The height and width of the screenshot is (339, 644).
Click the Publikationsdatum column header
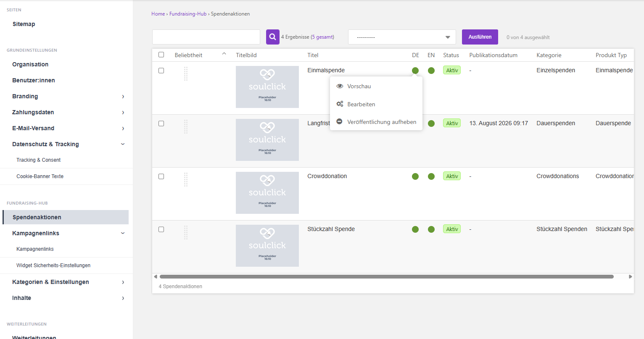(493, 55)
